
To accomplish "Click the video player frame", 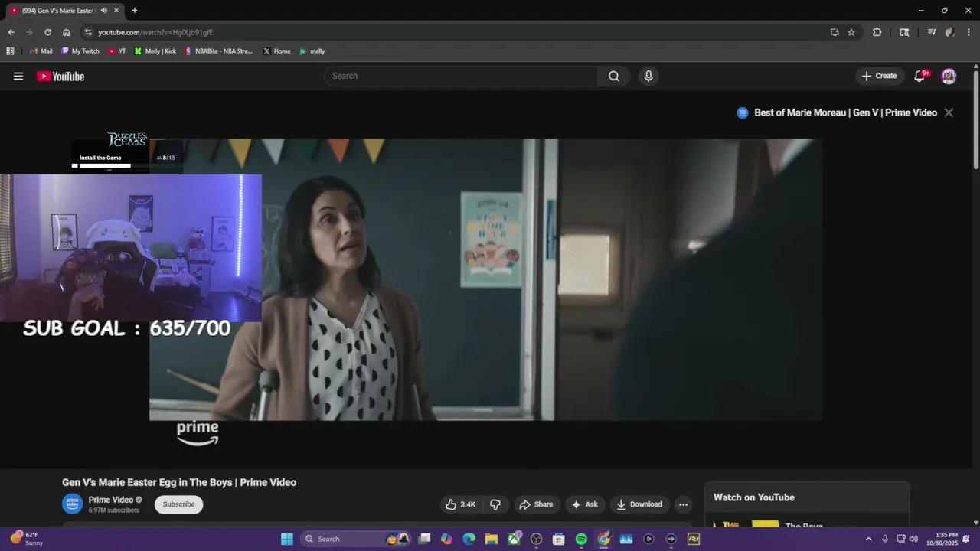I will tap(485, 279).
